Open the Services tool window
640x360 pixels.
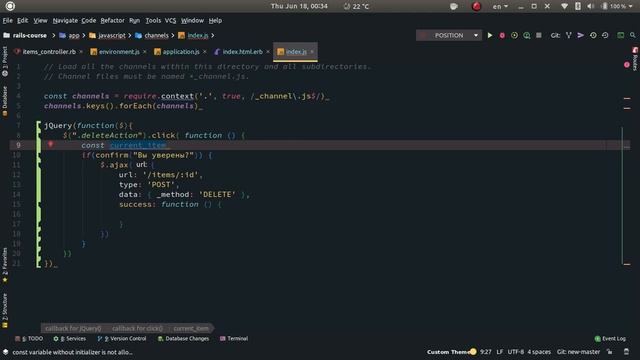(70, 338)
